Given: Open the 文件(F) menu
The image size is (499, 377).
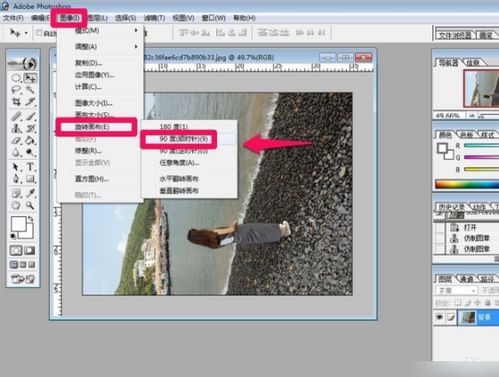Looking at the screenshot, I should pos(13,18).
